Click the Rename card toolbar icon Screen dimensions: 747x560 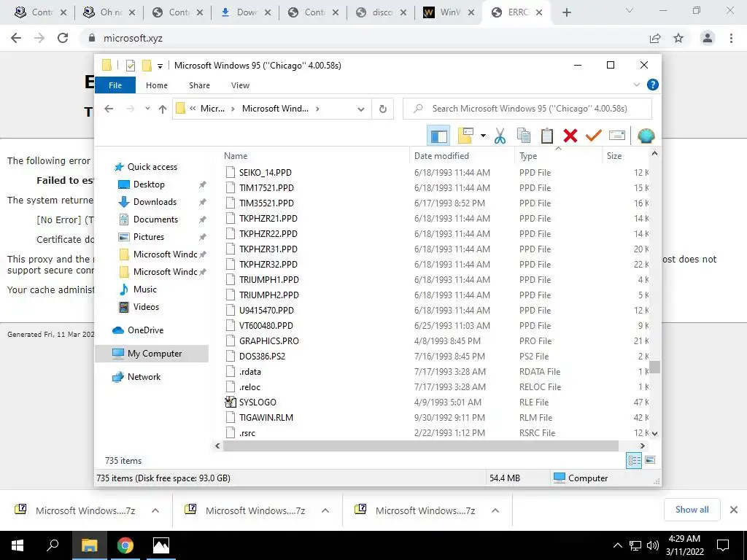click(617, 136)
